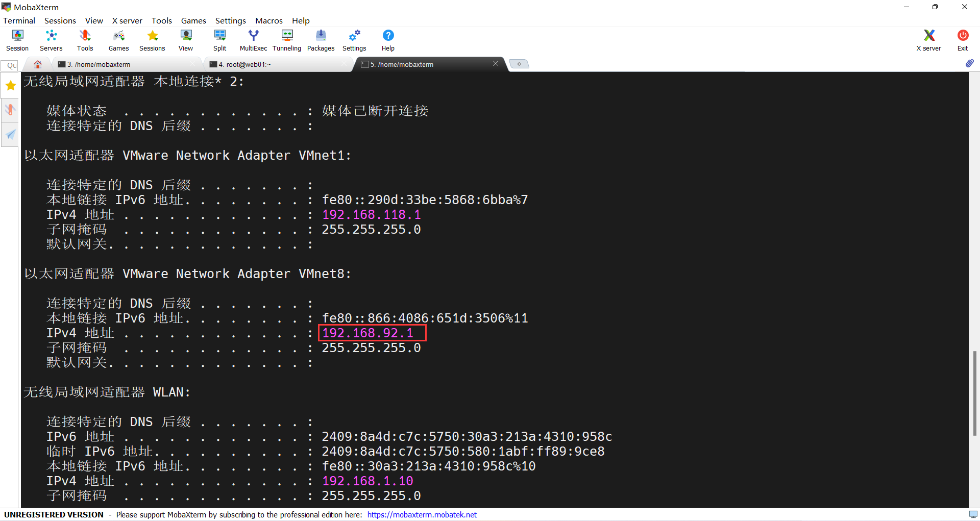Click the View toolbar icon

[186, 40]
